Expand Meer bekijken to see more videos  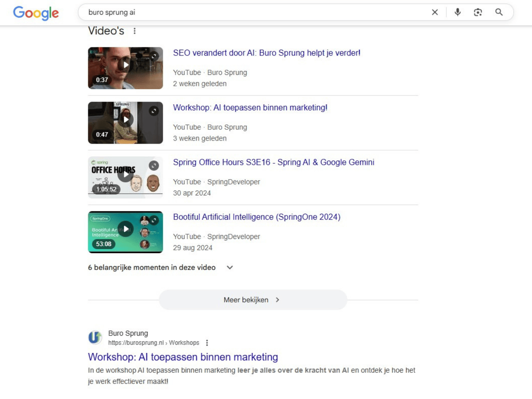point(252,300)
